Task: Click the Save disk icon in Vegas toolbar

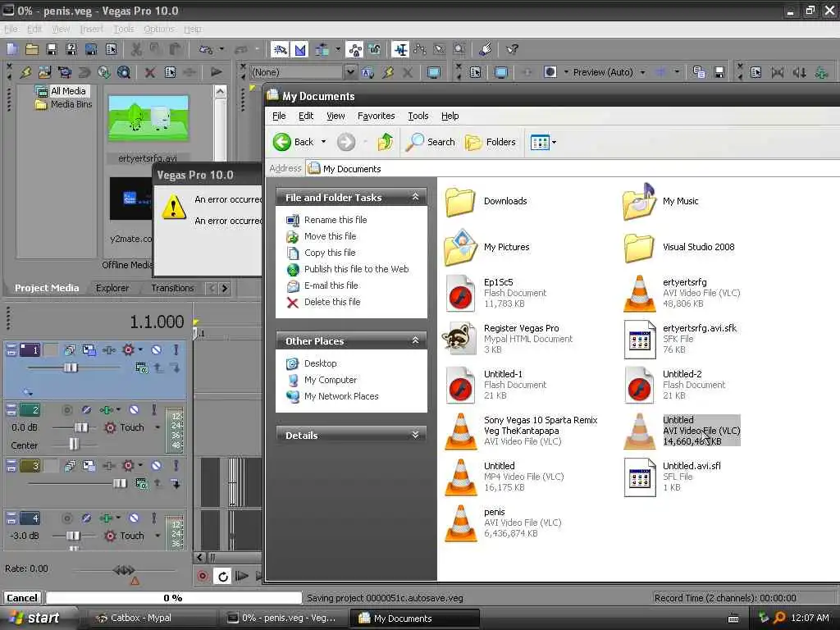Action: point(52,50)
